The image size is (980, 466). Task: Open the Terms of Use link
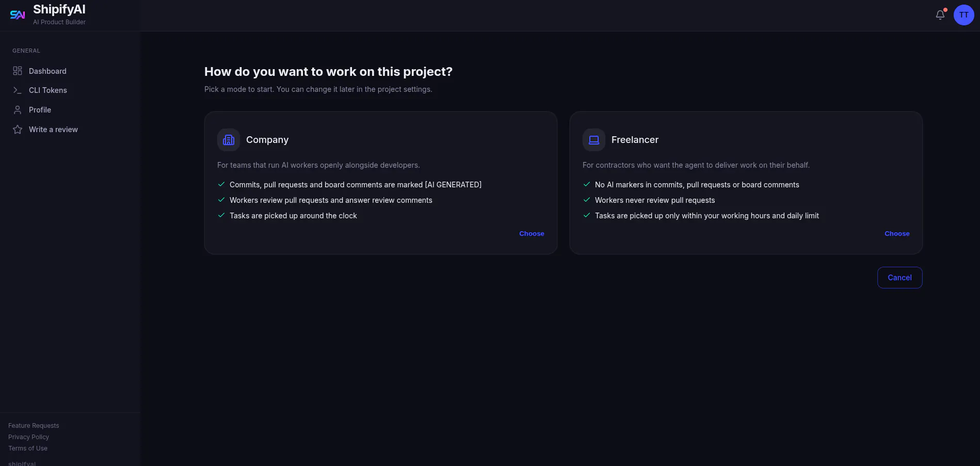click(x=28, y=448)
